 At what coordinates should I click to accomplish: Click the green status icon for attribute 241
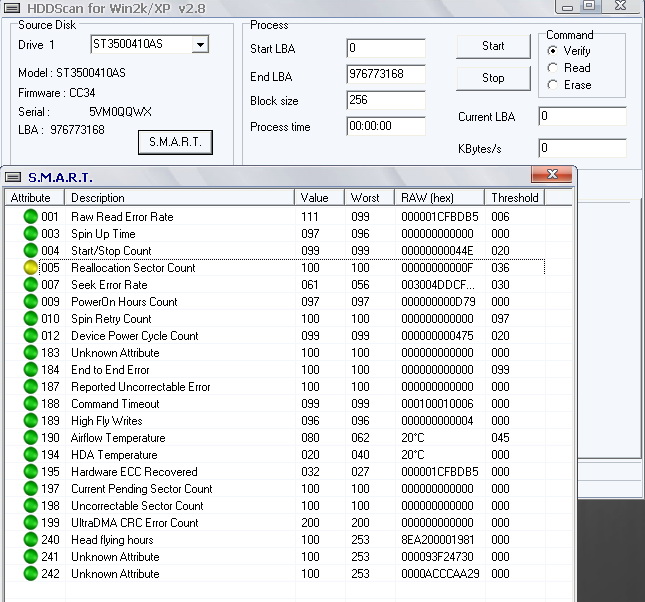click(30, 557)
